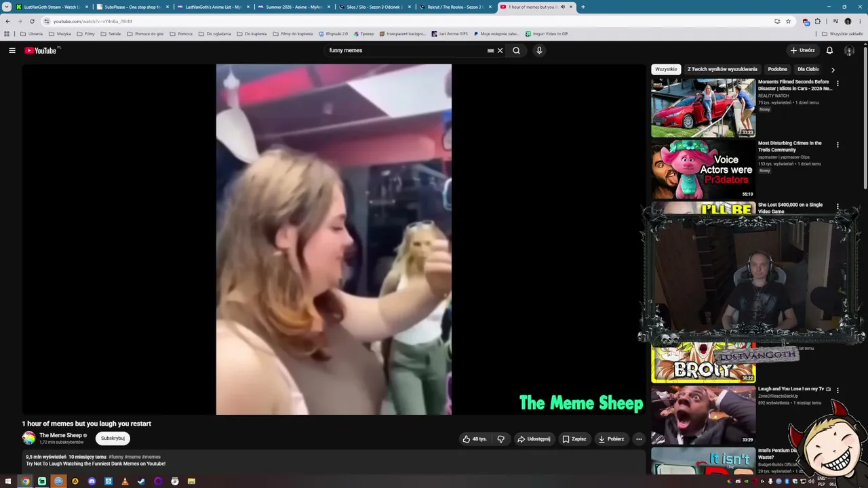Screen dimensions: 868x488
Task: Open more actions for the video
Action: point(639,439)
